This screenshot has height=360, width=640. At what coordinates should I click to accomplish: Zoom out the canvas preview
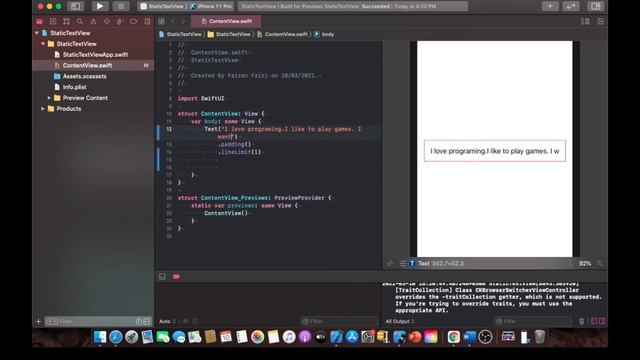(570, 264)
